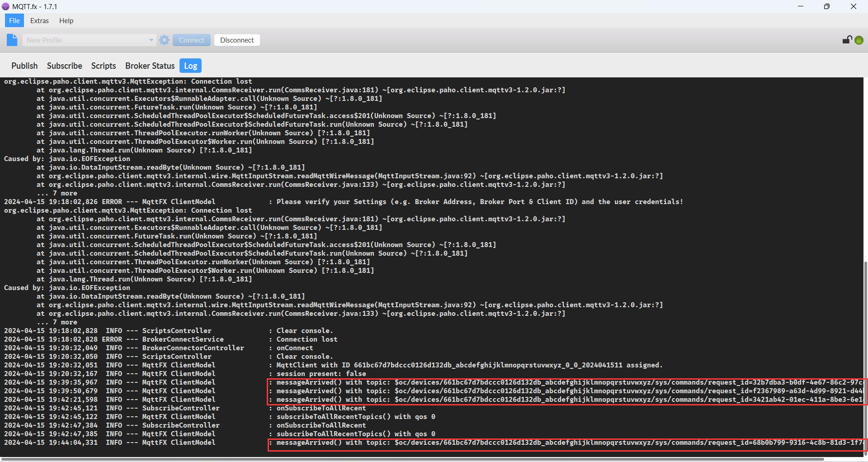Select the Log tab
The height and width of the screenshot is (462, 868).
click(190, 66)
